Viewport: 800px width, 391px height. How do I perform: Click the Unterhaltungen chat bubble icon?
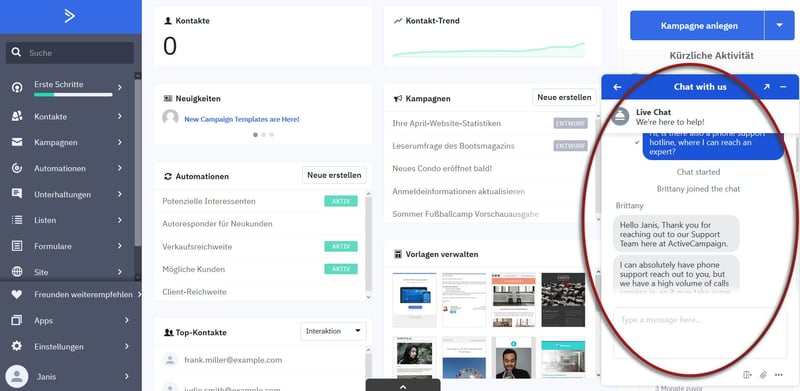coord(17,194)
